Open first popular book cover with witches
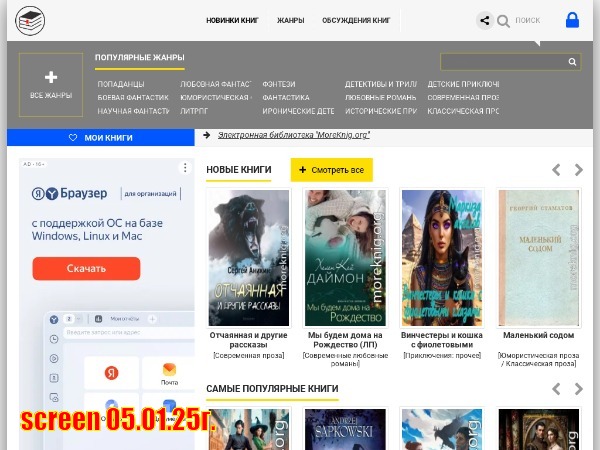Viewport: 600px width, 450px height. tap(249, 429)
